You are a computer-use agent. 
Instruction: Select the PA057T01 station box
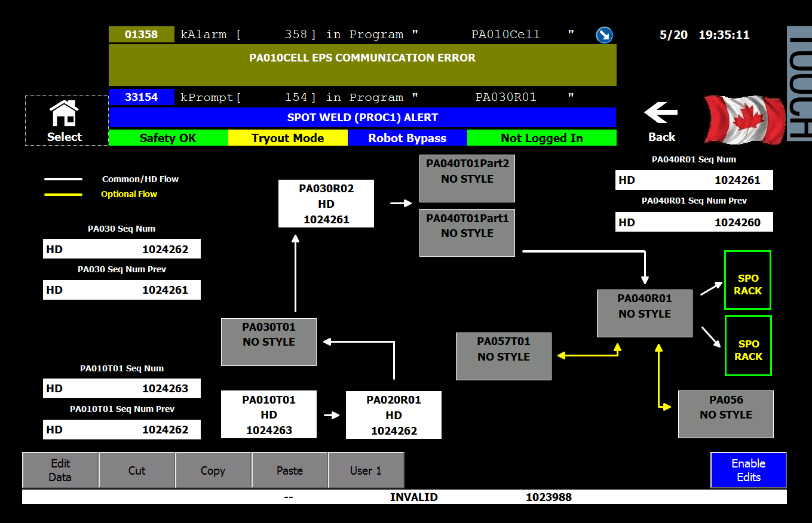pos(504,356)
